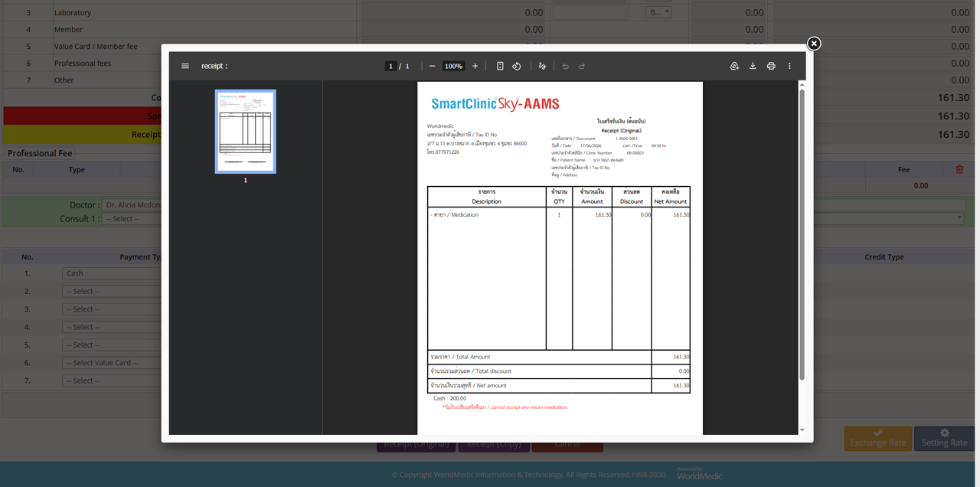Viewport: 980px width, 487px height.
Task: Open payment type 4 Select dropdown
Action: pos(112,327)
